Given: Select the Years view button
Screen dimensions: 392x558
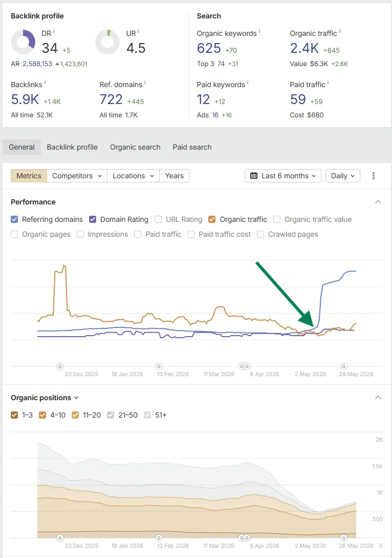Looking at the screenshot, I should coord(174,176).
